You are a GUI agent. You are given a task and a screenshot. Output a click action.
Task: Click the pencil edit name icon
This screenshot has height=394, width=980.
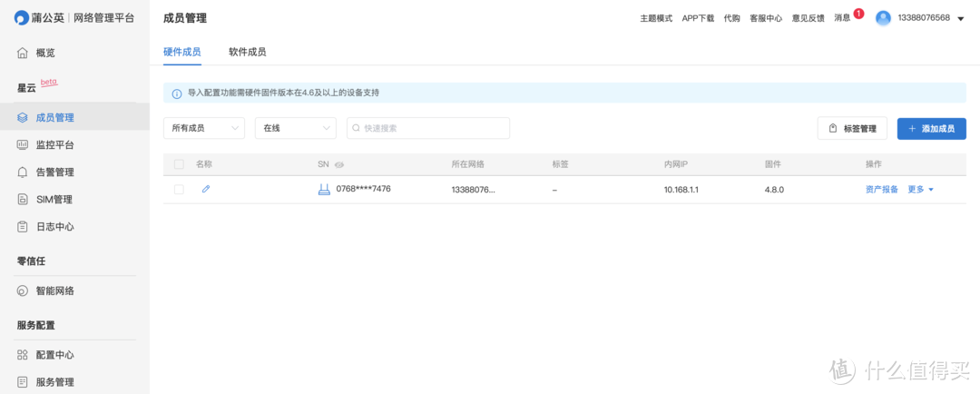click(206, 189)
